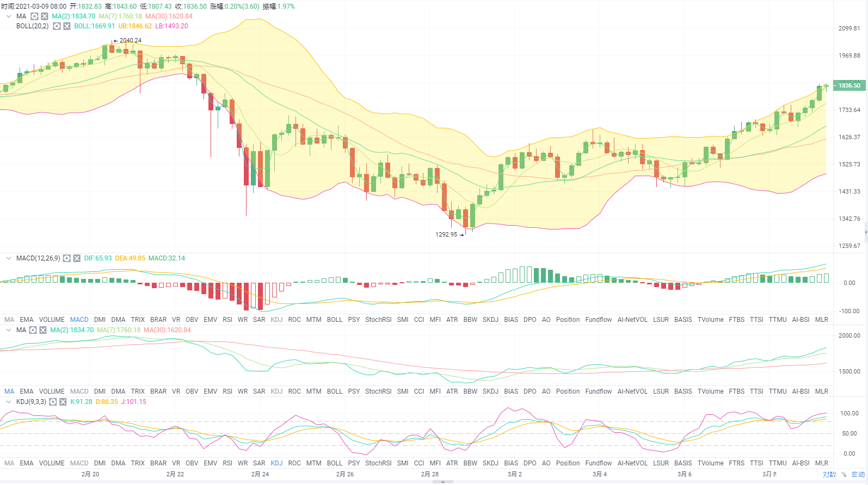Viewport: 868px width, 485px height.
Task: Click the 2月 24 date label
Action: 260,474
